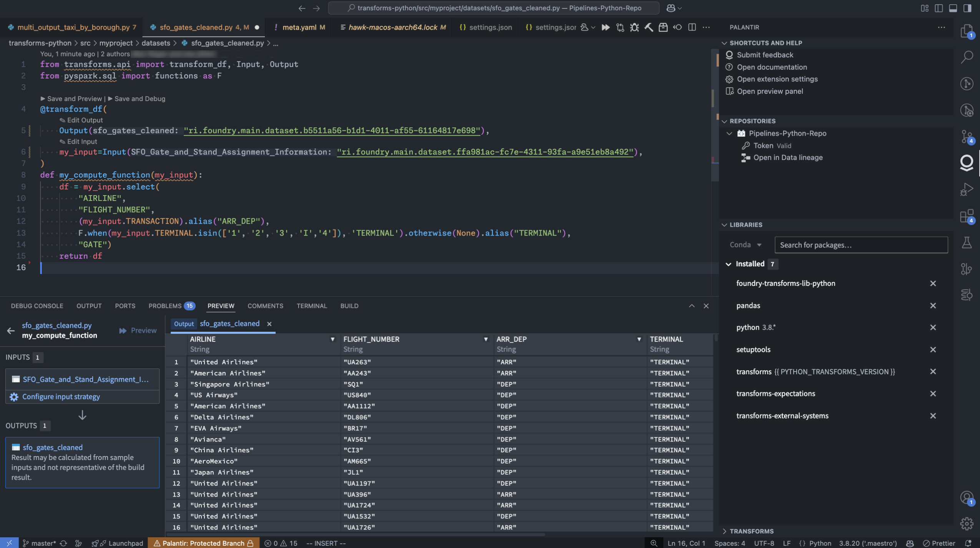Click Save and Preview code lens
The height and width of the screenshot is (548, 980).
coord(71,99)
